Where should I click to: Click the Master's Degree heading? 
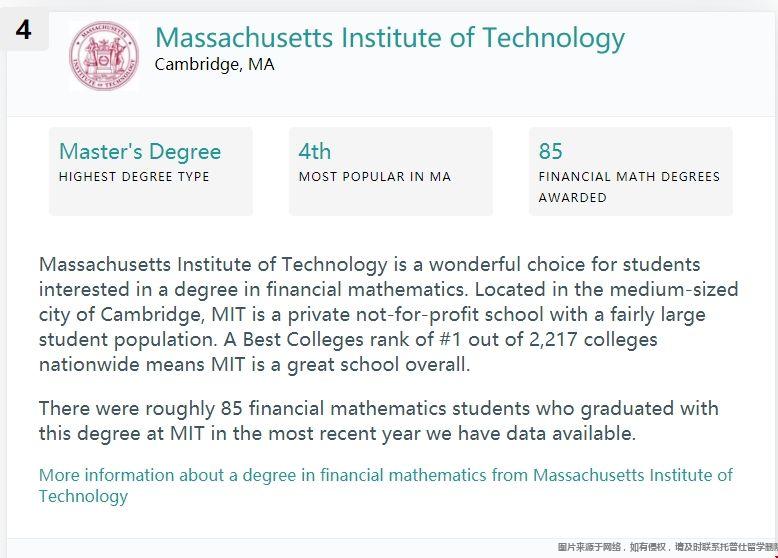coord(140,152)
